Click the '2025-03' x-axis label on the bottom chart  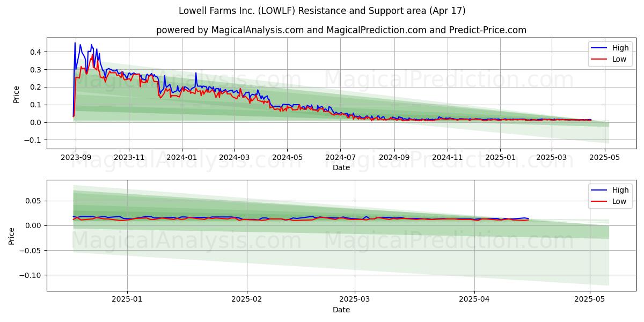click(x=355, y=300)
